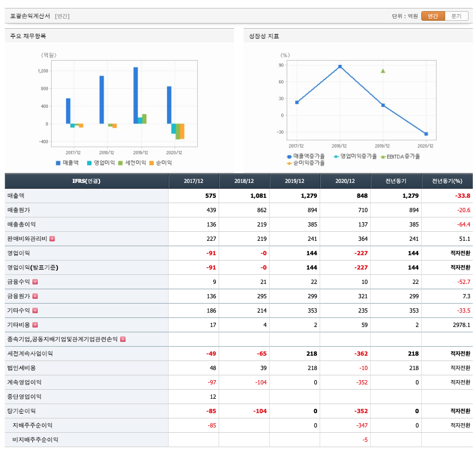The width and height of the screenshot is (476, 453).
Task: Click the 2017/12 column header
Action: (x=194, y=181)
